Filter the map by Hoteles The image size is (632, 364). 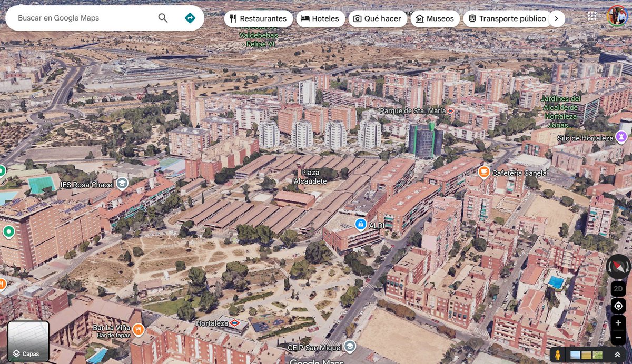[x=320, y=18]
